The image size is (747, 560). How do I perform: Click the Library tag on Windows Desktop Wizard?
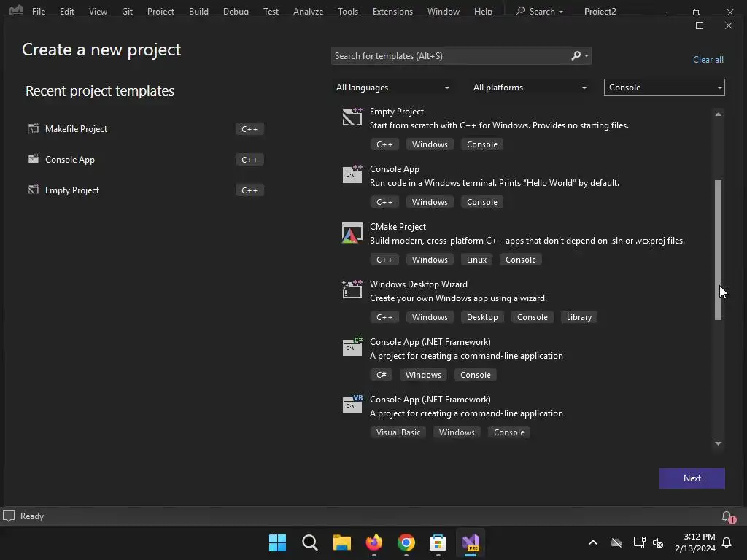578,317
